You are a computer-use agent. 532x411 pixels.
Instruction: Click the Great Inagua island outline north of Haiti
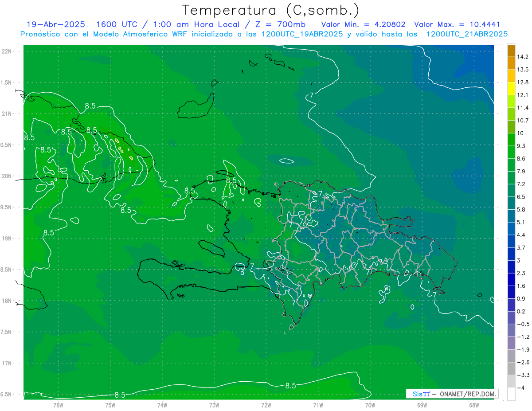pyautogui.click(x=196, y=105)
